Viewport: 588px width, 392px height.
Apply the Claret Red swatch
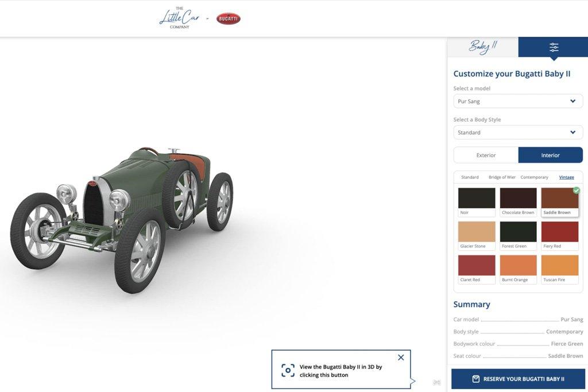[477, 269]
